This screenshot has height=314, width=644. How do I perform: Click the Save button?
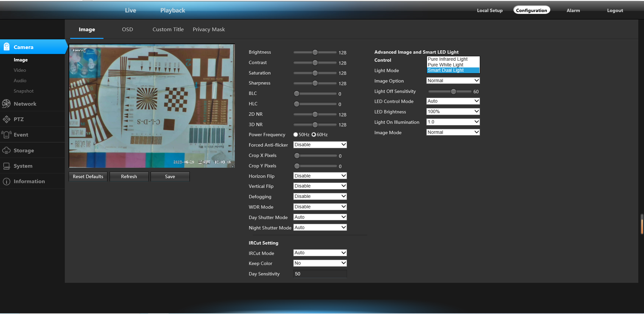pyautogui.click(x=170, y=176)
